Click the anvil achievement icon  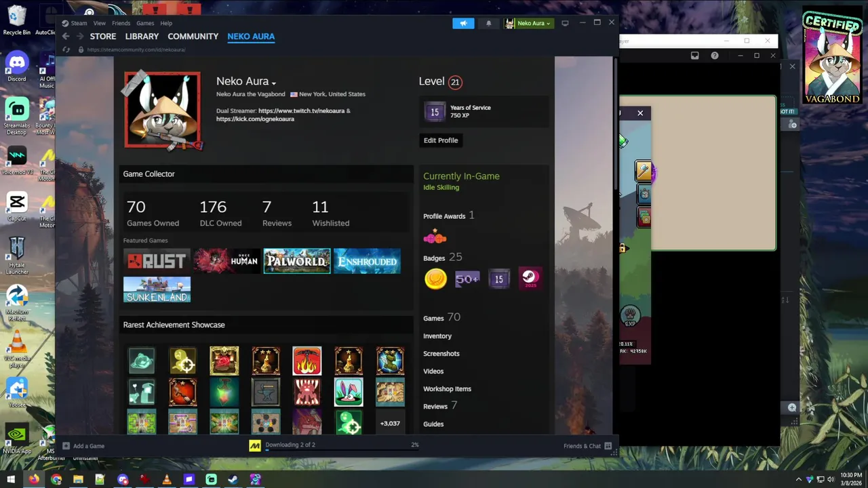click(x=266, y=392)
